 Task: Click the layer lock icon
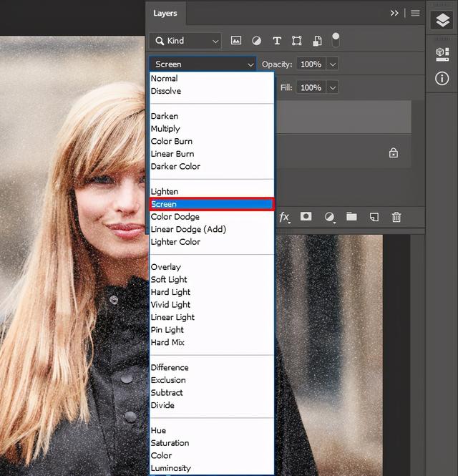point(394,152)
